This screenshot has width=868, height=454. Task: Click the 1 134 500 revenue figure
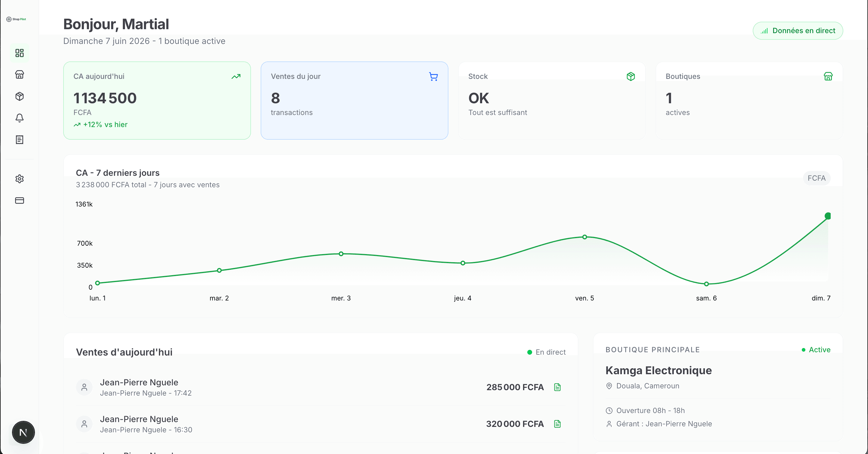[x=105, y=98]
